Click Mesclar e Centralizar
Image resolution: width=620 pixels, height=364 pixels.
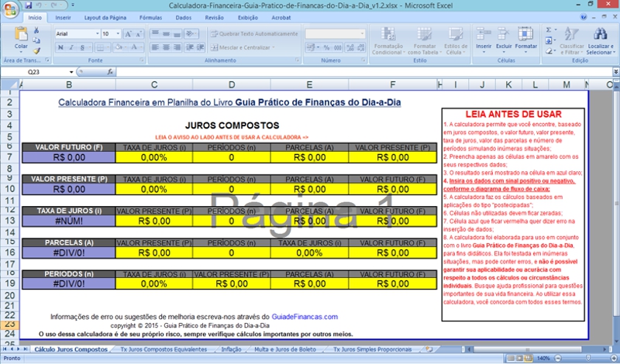click(243, 47)
